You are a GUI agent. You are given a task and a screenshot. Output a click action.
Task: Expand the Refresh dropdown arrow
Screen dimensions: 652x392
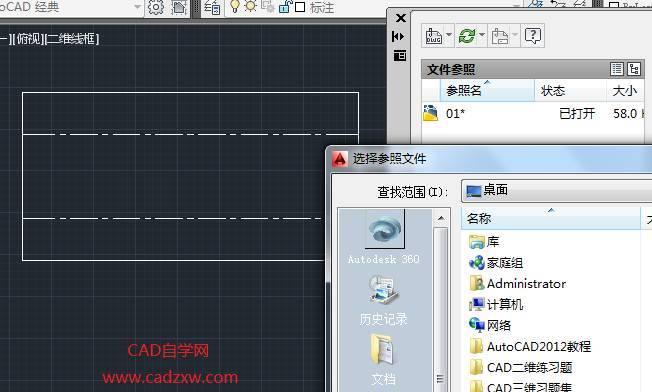[482, 35]
